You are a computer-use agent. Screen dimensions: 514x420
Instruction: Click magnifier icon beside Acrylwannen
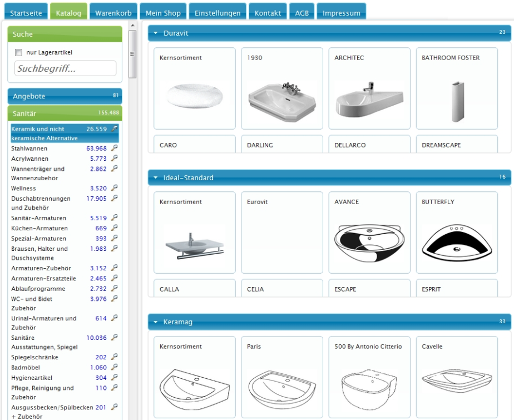coord(115,159)
